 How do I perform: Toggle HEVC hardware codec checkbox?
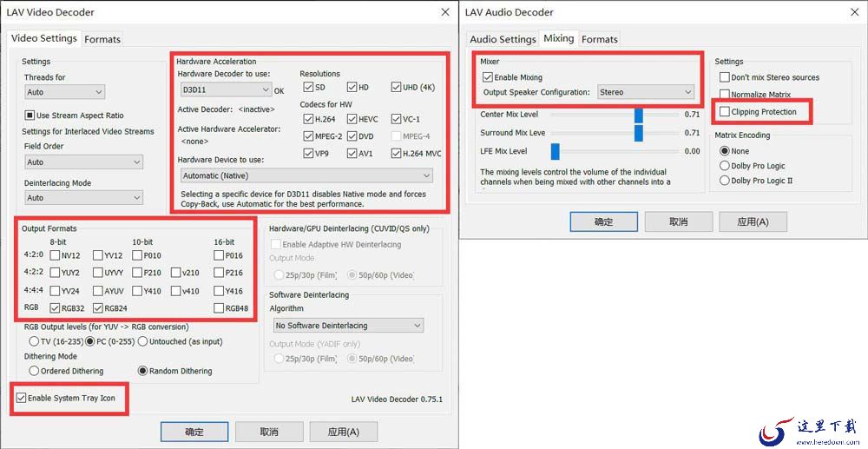pos(352,119)
